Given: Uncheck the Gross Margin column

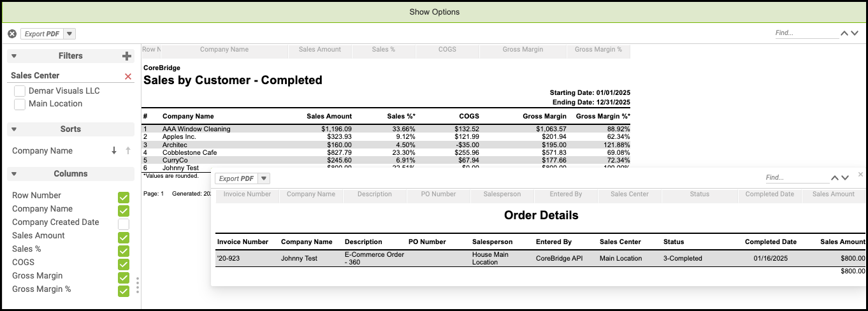Looking at the screenshot, I should click(124, 278).
